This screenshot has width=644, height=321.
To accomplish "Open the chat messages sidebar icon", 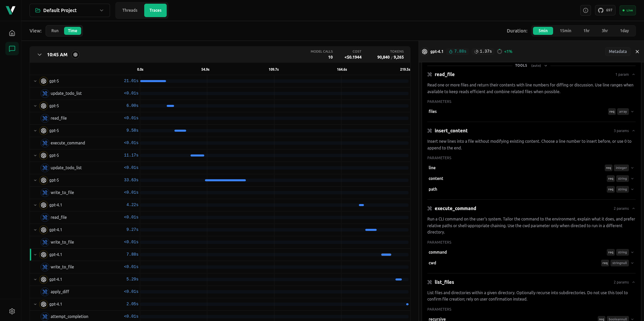I will [x=12, y=49].
